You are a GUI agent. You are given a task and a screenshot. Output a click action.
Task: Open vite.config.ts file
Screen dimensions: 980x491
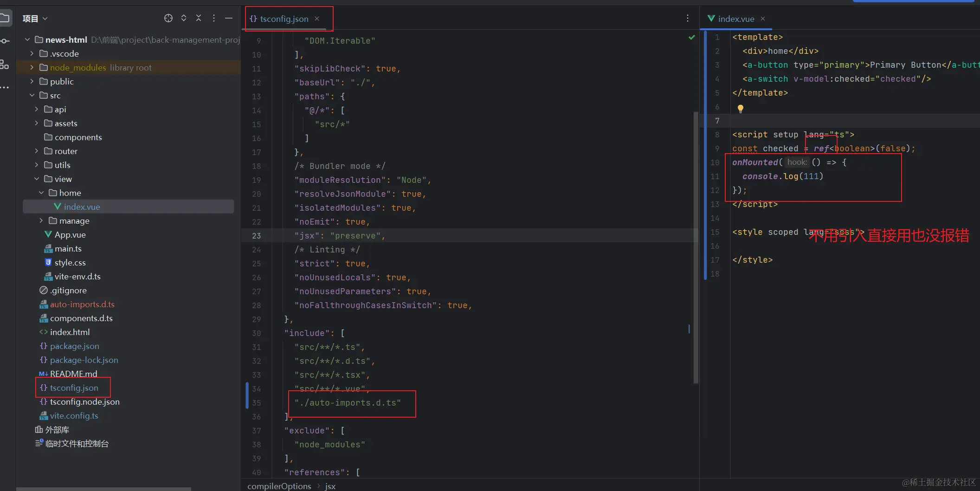coord(74,415)
